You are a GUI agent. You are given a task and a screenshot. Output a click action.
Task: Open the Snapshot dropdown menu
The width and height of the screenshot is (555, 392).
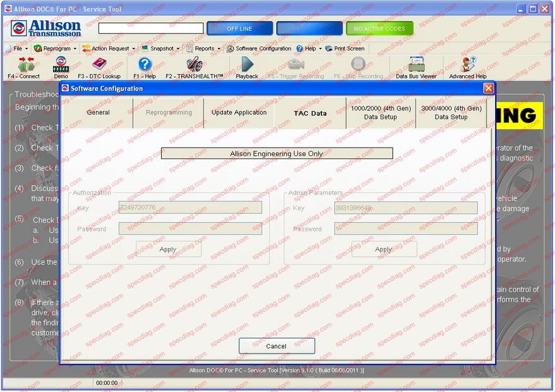162,49
